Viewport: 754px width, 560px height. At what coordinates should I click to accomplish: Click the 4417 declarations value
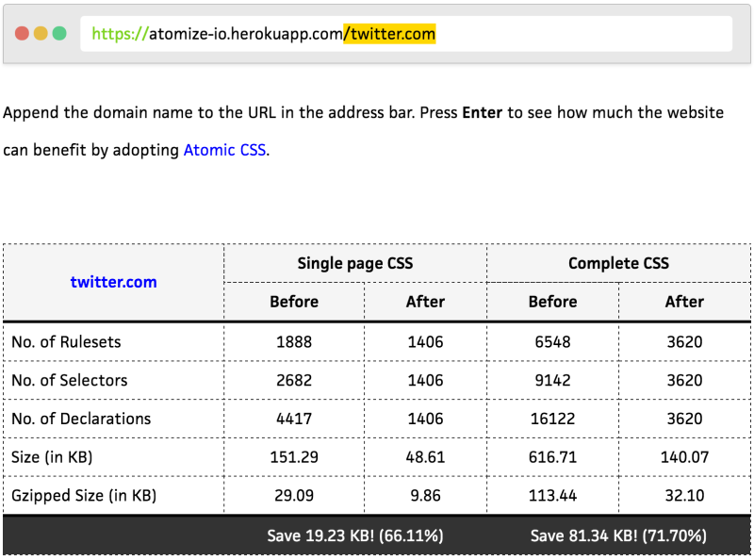(294, 419)
